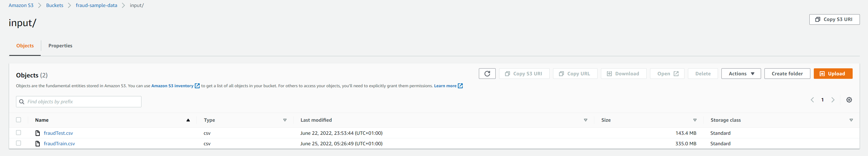This screenshot has width=868, height=156.
Task: Click the top-right Copy S3 URI button
Action: [x=834, y=20]
